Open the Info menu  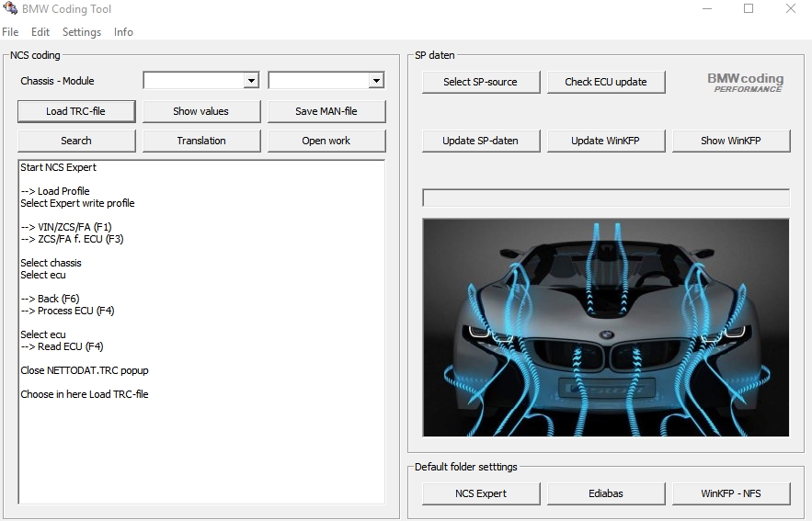click(123, 32)
